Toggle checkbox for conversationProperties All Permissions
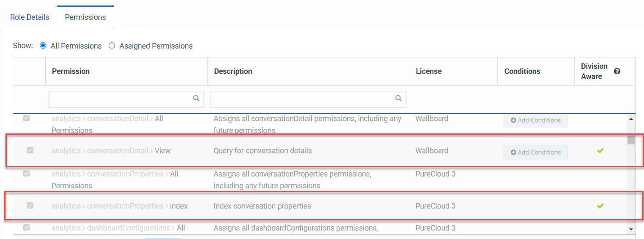Image resolution: width=644 pixels, height=239 pixels. (26, 174)
